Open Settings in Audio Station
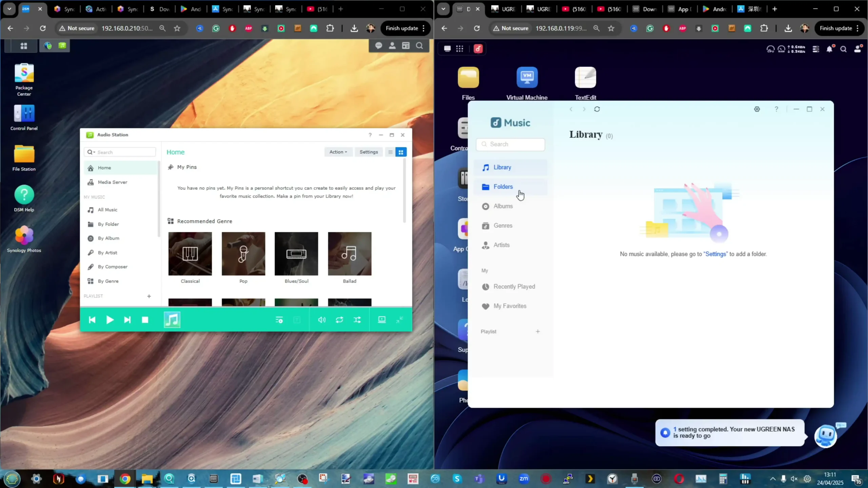The image size is (868, 488). [369, 152]
